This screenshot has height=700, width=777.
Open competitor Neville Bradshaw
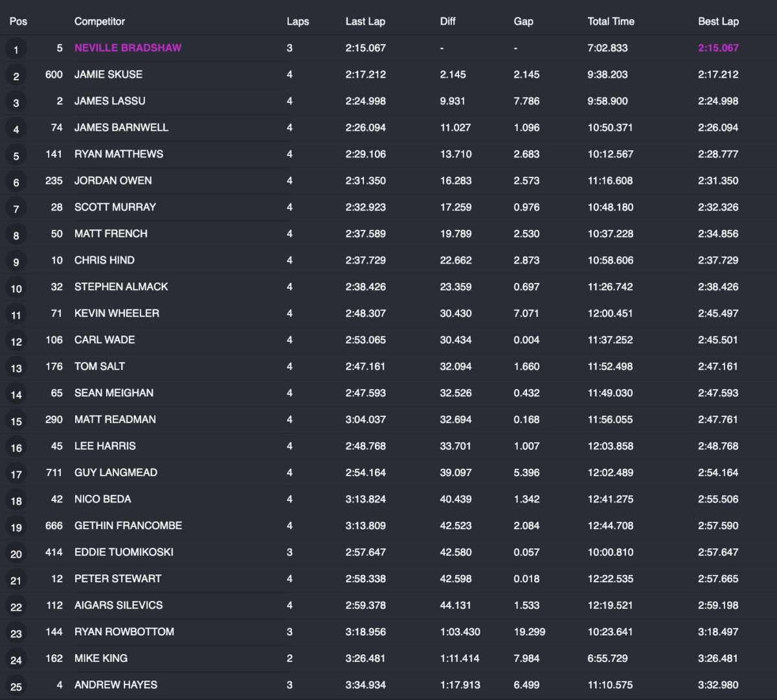[x=128, y=48]
